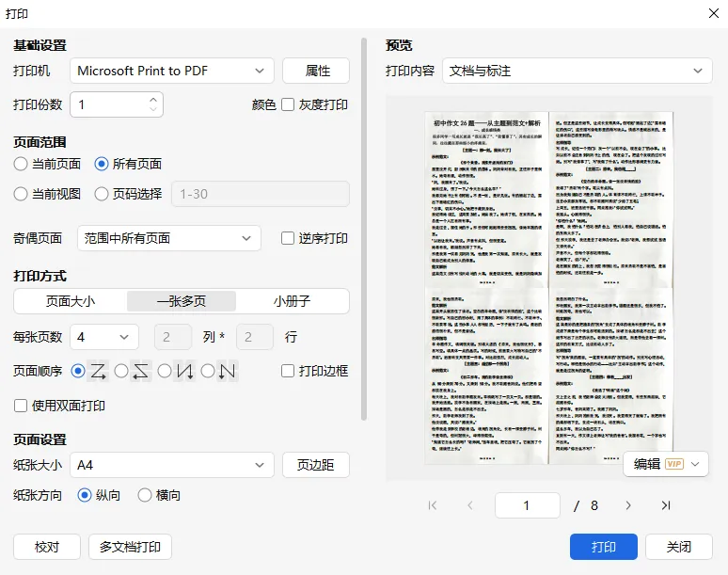Increase print copies with up arrow
The height and width of the screenshot is (575, 728).
coord(153,100)
